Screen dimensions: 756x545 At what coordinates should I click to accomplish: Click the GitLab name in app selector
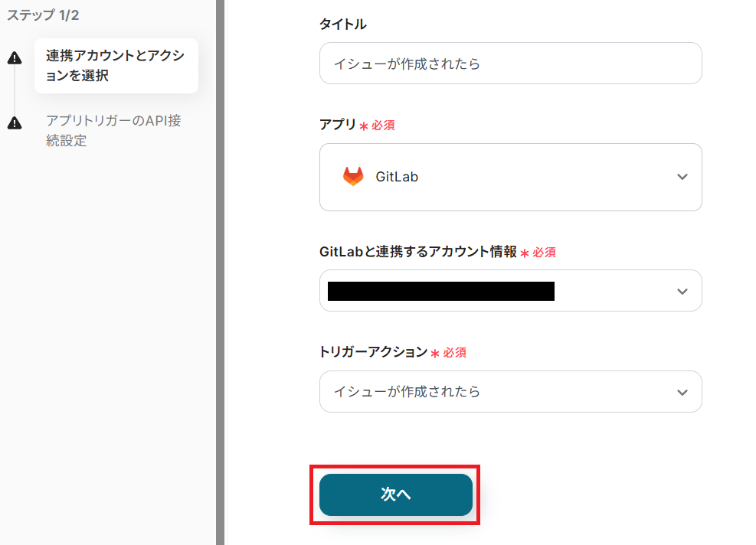[x=397, y=177]
